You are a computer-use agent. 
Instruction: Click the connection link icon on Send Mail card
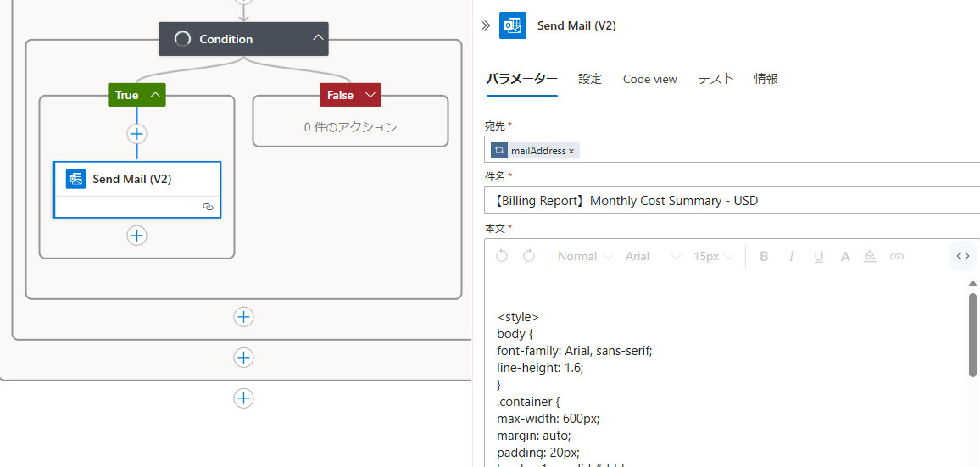point(209,206)
